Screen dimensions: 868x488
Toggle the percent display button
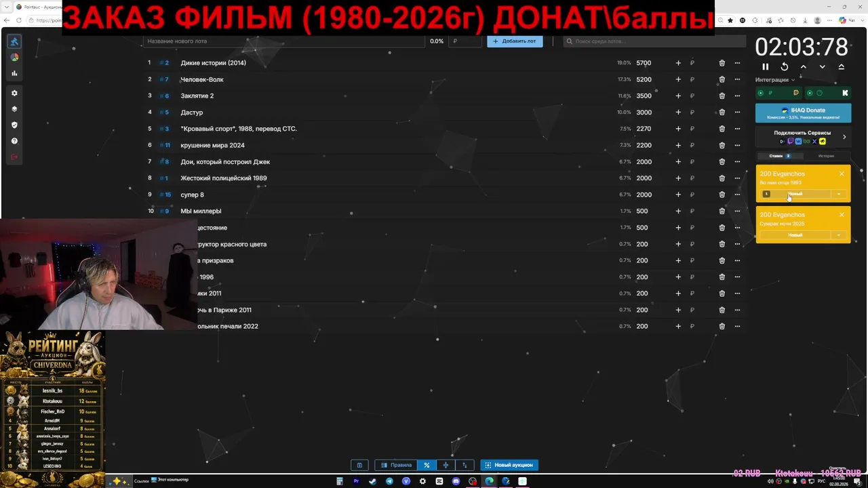click(427, 465)
